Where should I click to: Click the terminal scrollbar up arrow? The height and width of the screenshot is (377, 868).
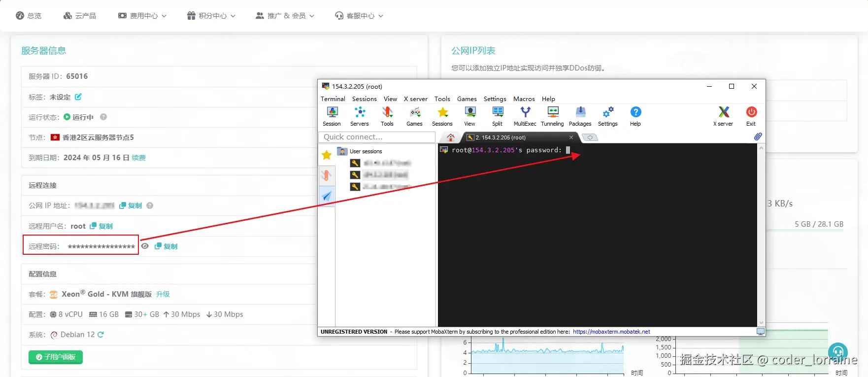click(x=761, y=148)
